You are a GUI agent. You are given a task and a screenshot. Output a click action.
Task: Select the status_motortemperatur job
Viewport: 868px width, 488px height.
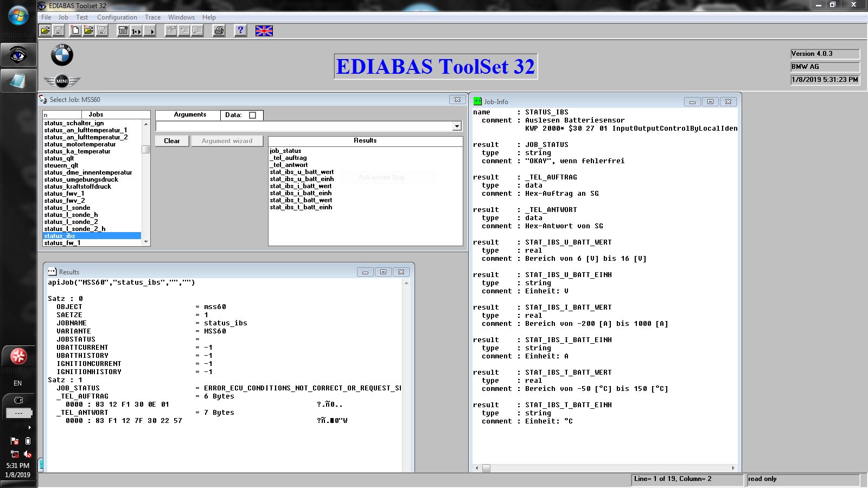click(92, 144)
